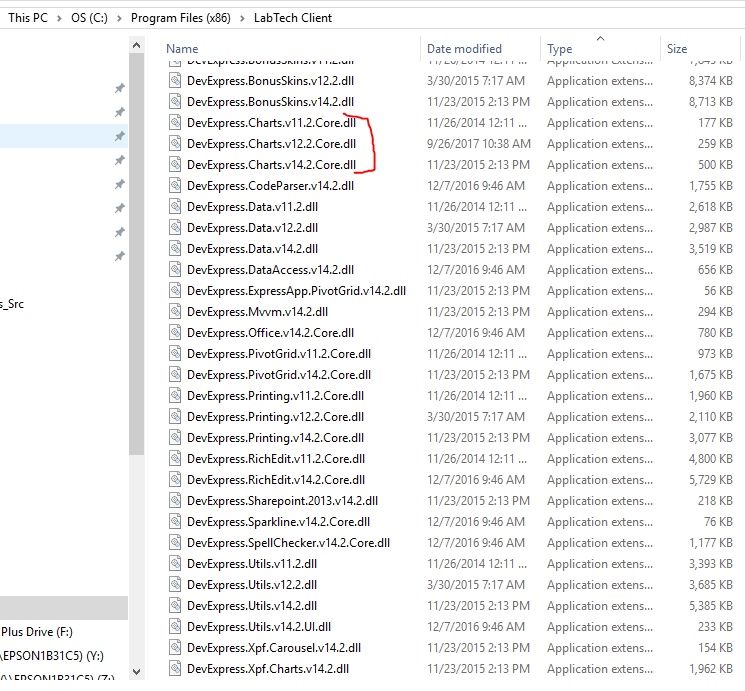This screenshot has height=691, width=745.
Task: Select the DevExpress.Printing.v14.2.Core.dll file icon
Action: (x=176, y=438)
